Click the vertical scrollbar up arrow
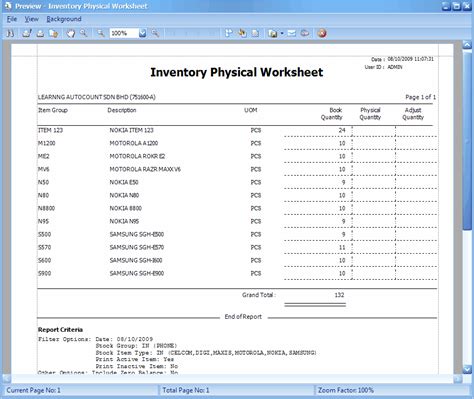The width and height of the screenshot is (474, 399). coord(467,45)
